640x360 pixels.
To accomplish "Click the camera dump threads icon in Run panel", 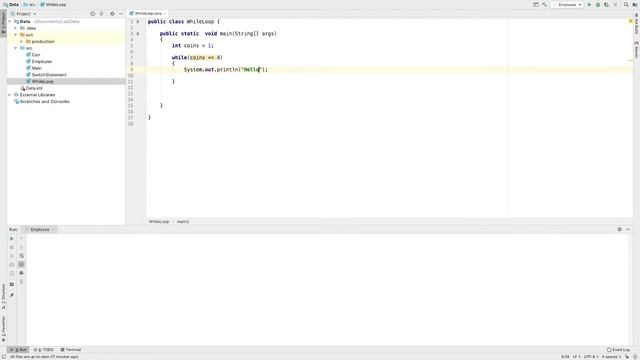I will pos(11,264).
